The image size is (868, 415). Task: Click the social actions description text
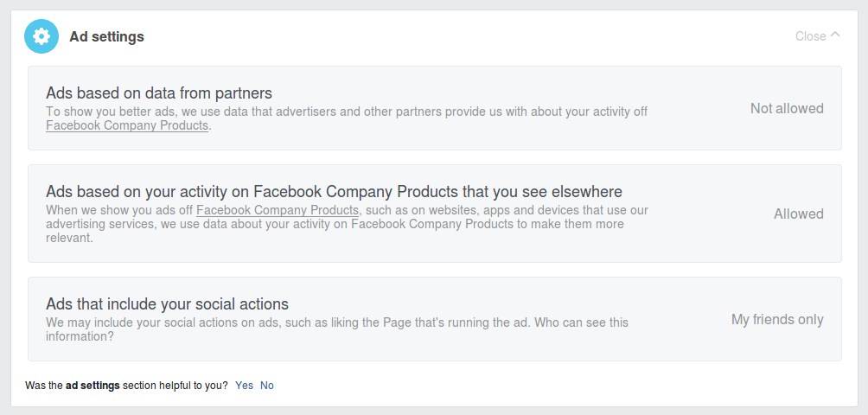coord(337,329)
